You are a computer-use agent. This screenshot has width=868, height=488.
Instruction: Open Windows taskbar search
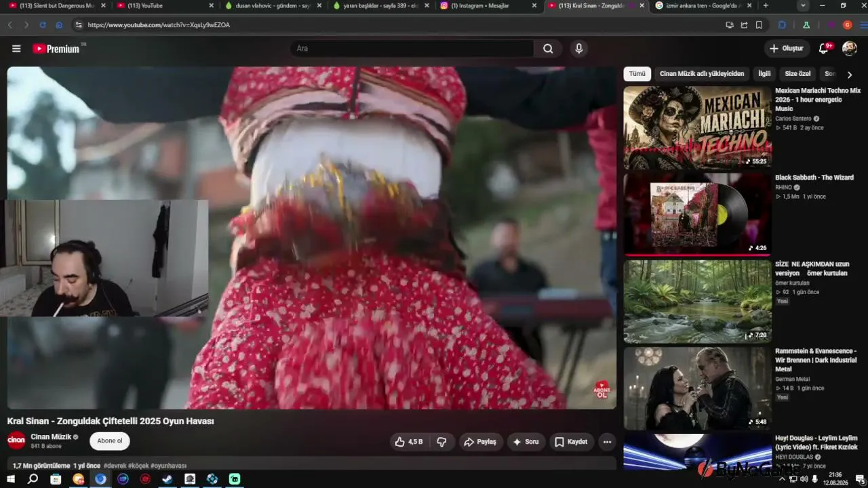click(33, 479)
